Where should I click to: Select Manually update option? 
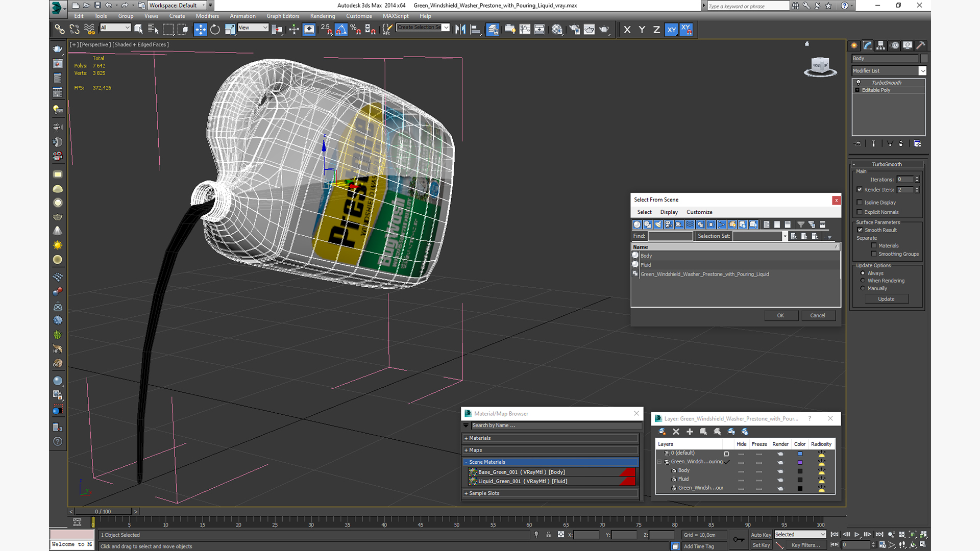[x=863, y=288]
